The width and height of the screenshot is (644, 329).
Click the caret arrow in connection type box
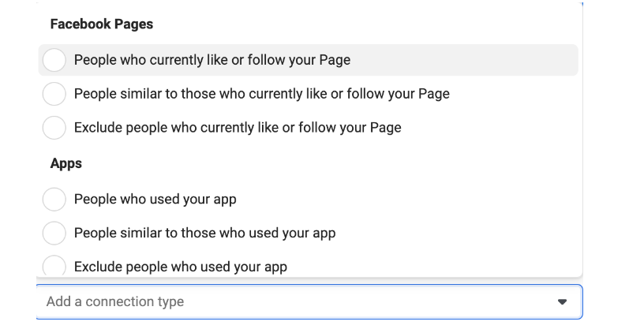tap(562, 302)
